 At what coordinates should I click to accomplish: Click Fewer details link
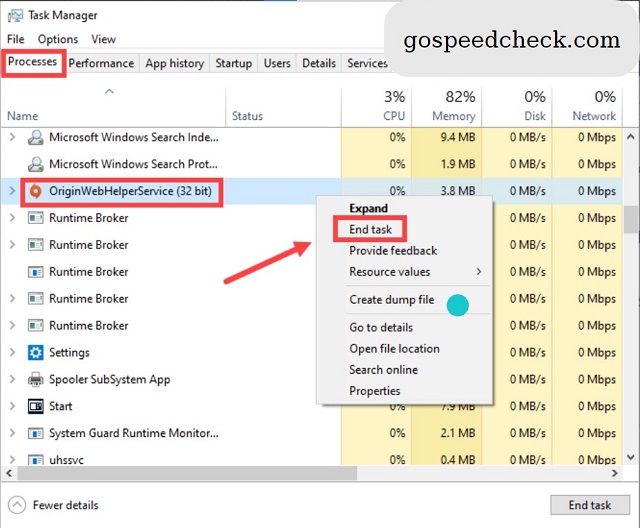point(65,505)
